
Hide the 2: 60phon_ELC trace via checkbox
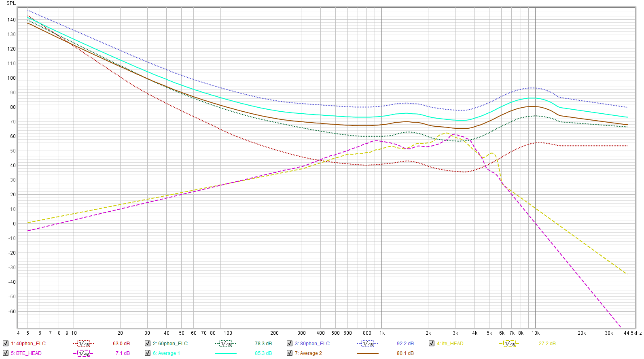pos(148,343)
